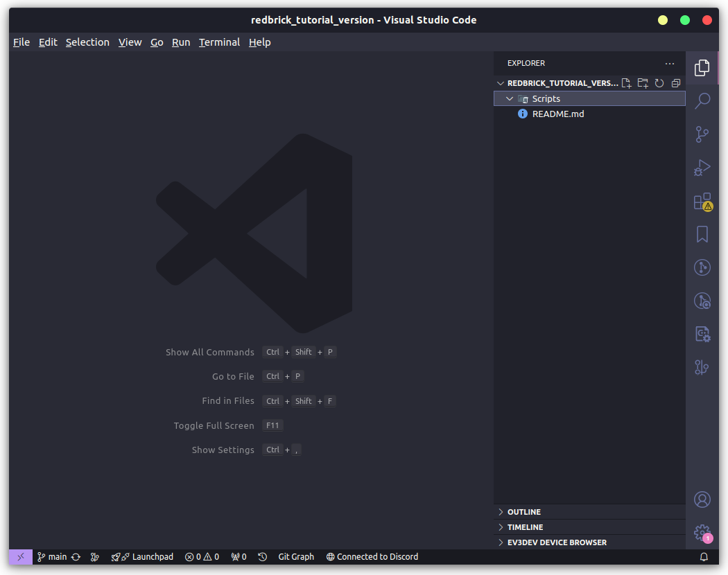Open the ports forwarded indicator showing 0
Screen dimensions: 728x575
click(x=239, y=557)
